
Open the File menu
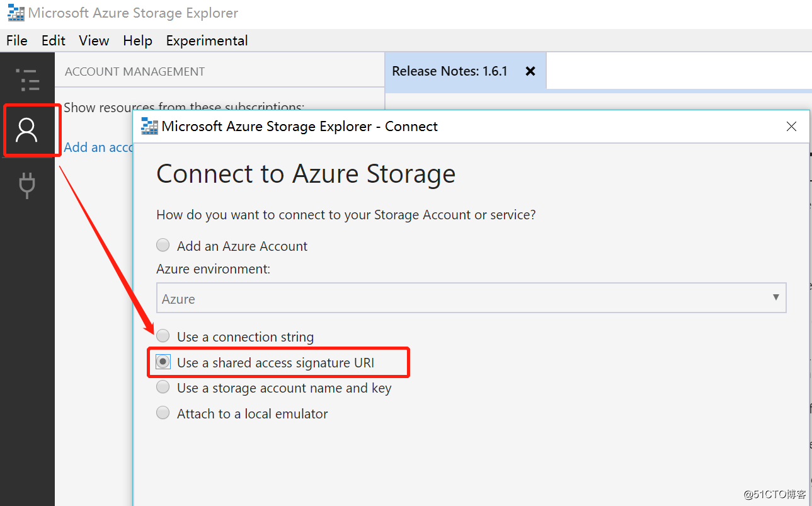(17, 40)
